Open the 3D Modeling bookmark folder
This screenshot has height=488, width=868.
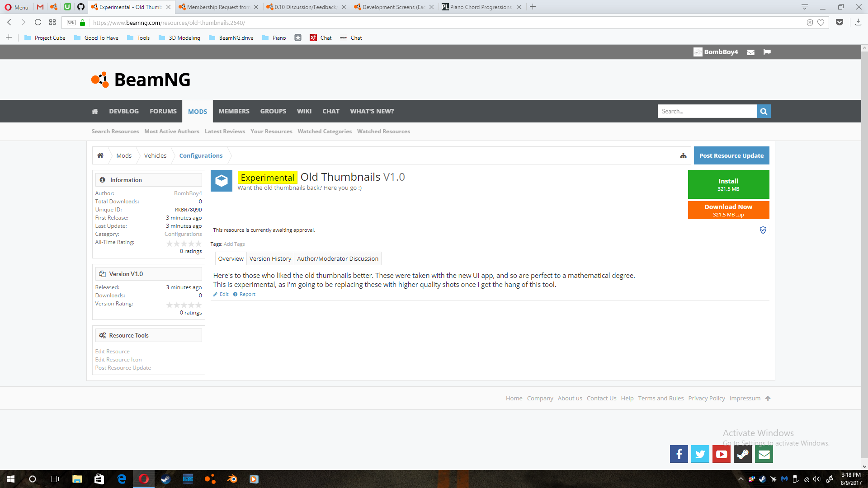click(179, 38)
